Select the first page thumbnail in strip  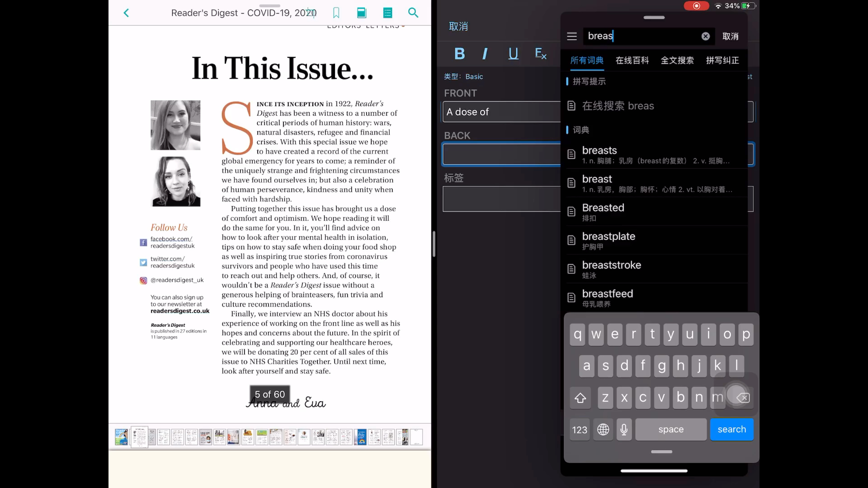coord(121,437)
